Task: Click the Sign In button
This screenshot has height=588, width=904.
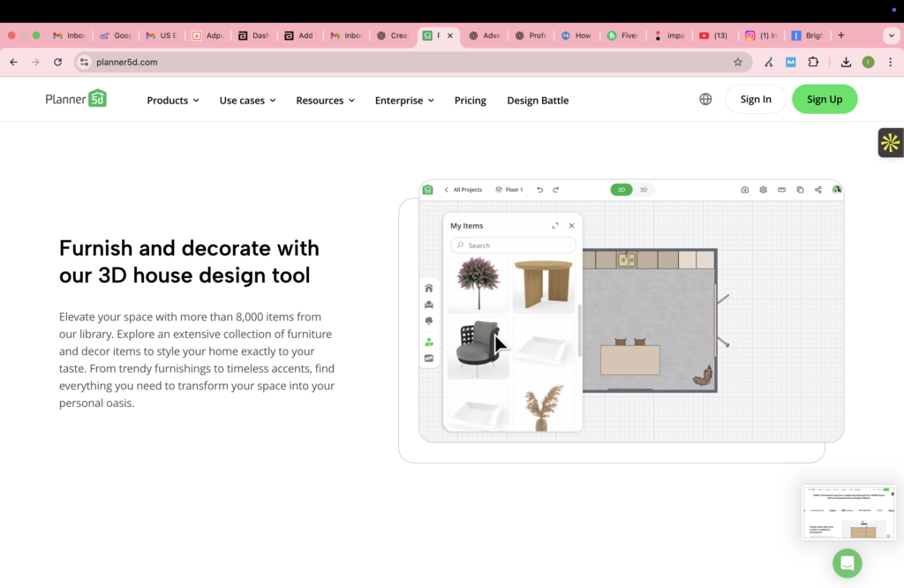Action: 755,100
